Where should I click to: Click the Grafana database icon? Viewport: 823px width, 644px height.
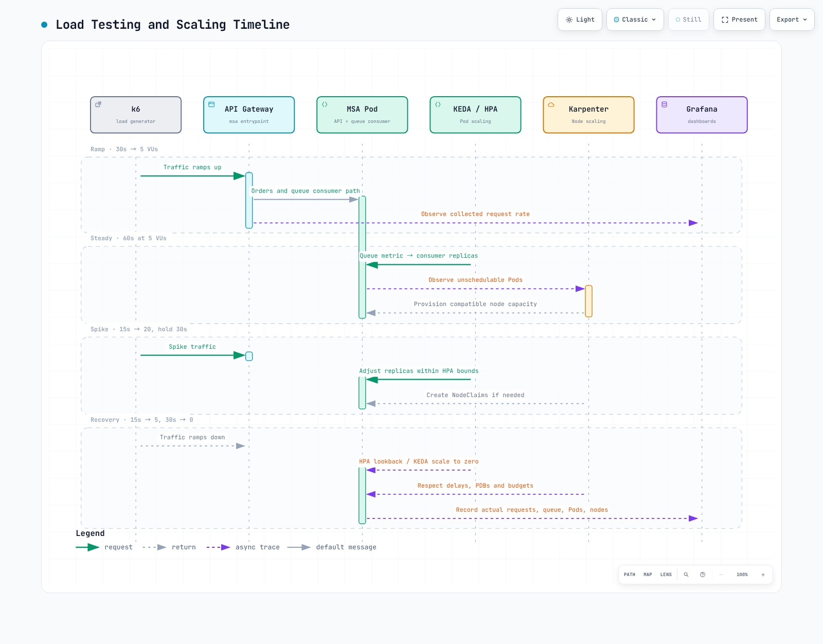tap(664, 104)
